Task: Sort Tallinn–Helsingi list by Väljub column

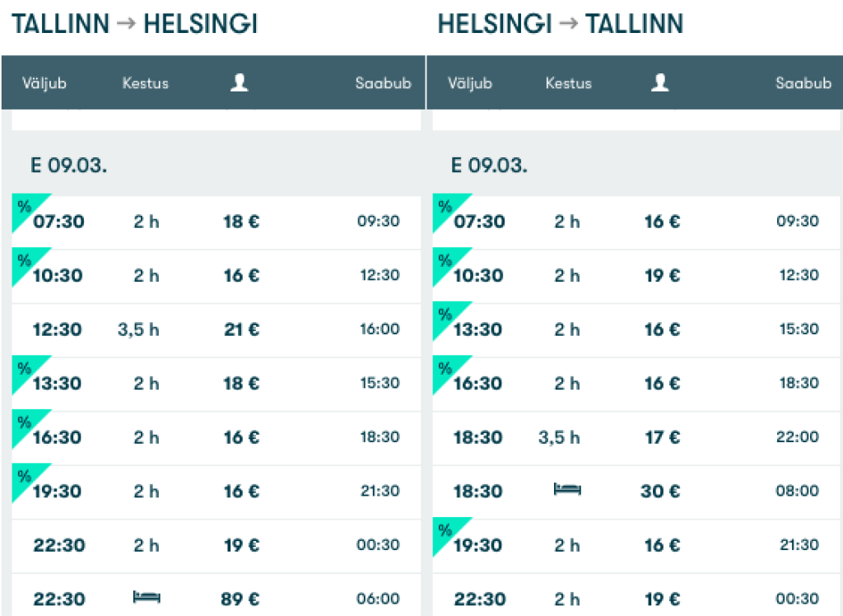Action: coord(44,83)
